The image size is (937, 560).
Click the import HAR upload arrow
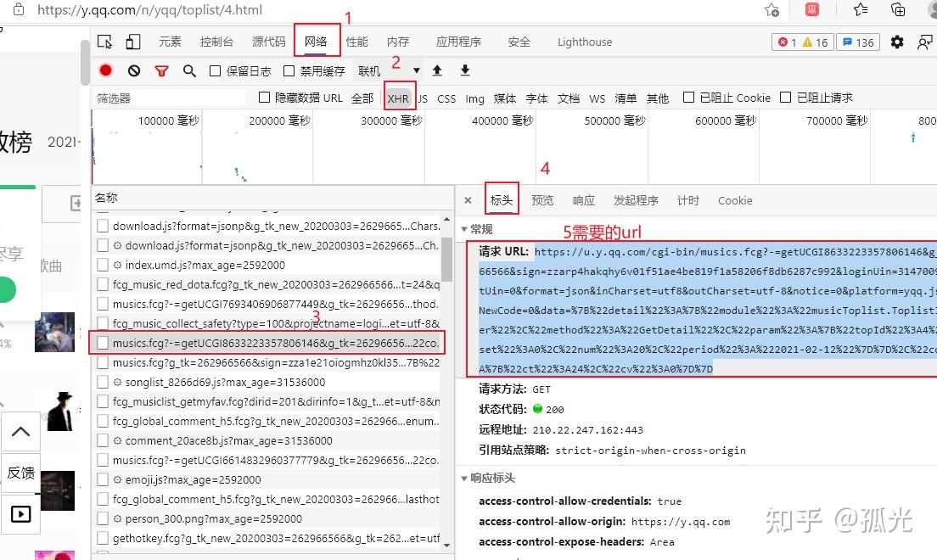(x=437, y=70)
